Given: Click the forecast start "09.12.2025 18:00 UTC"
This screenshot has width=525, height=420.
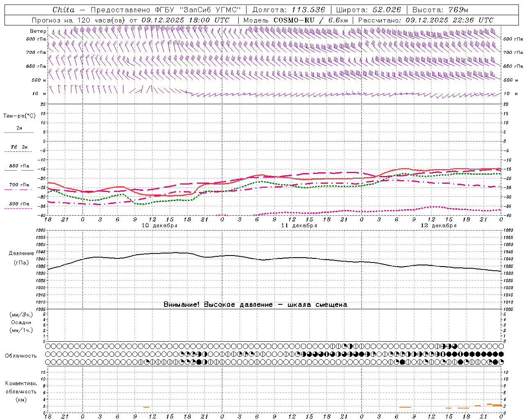Looking at the screenshot, I should click(x=185, y=20).
